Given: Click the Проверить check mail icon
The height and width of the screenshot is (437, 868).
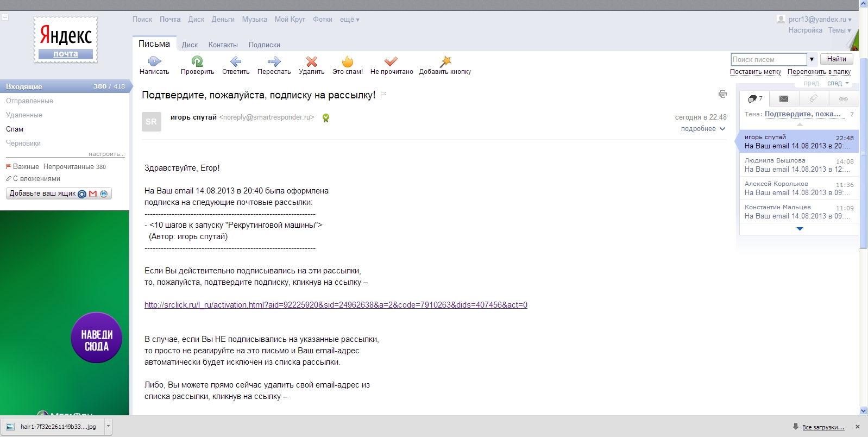Looking at the screenshot, I should point(197,61).
